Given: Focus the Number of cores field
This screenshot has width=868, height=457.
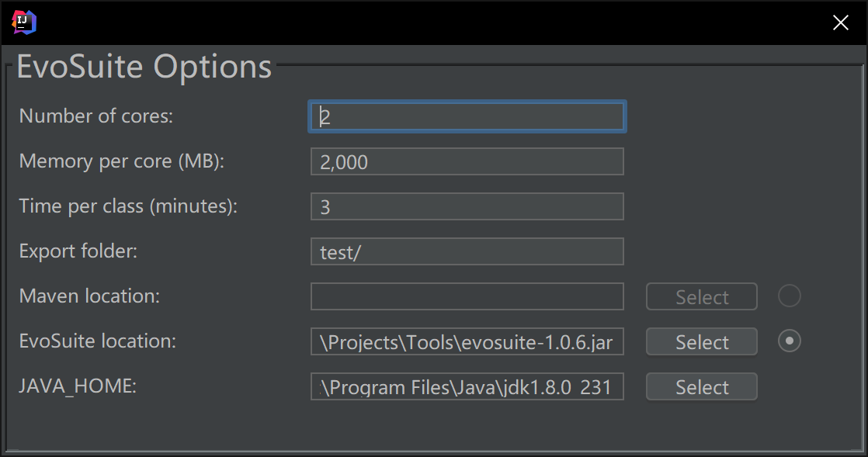Looking at the screenshot, I should (x=467, y=116).
